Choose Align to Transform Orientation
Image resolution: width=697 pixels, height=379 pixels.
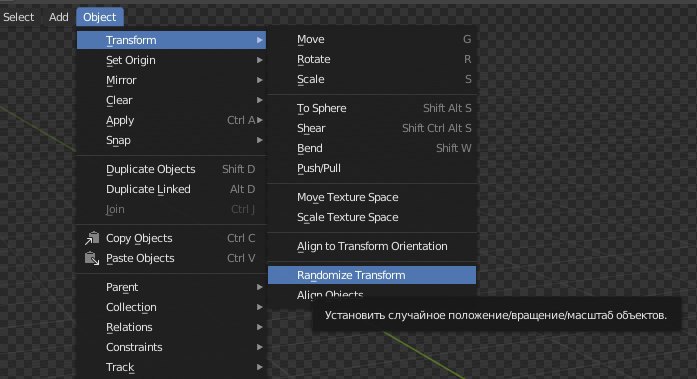[x=372, y=246]
